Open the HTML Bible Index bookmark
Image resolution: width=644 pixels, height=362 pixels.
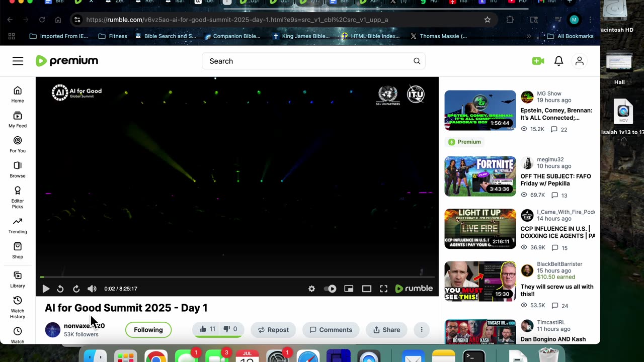[x=370, y=36]
